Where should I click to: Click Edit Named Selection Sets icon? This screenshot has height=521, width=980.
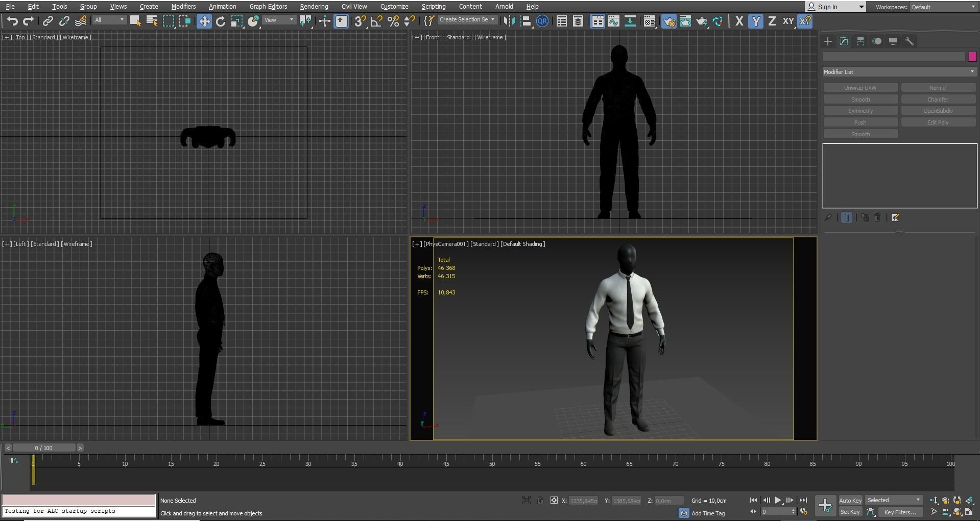[428, 21]
